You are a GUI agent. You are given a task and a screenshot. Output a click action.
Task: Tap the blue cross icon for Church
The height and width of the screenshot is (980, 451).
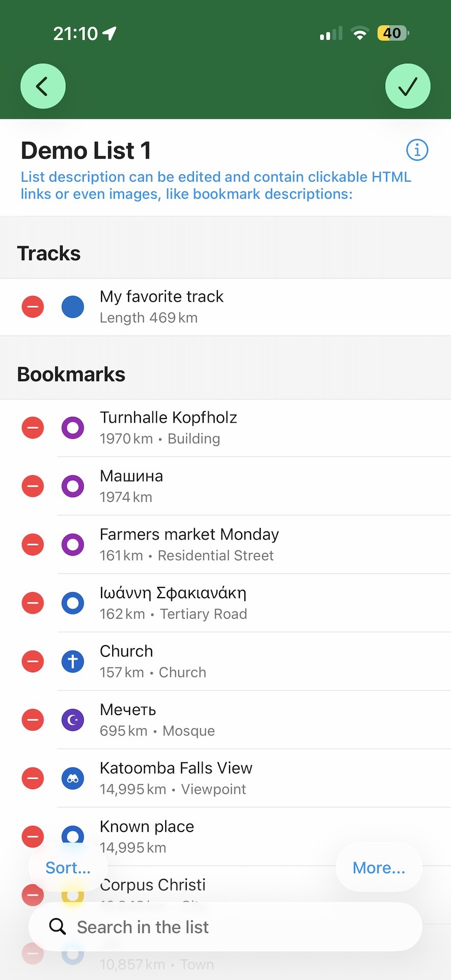[x=72, y=661]
